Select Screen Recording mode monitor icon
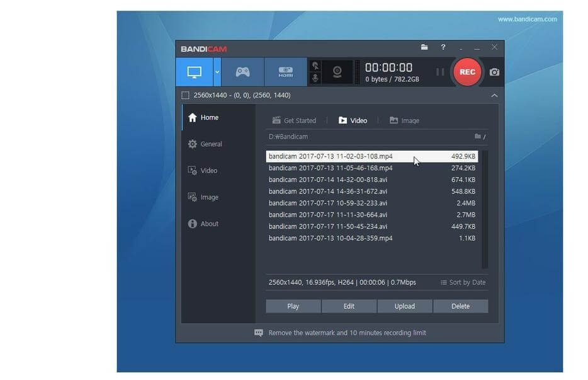This screenshot has width=588, height=380. [x=195, y=72]
